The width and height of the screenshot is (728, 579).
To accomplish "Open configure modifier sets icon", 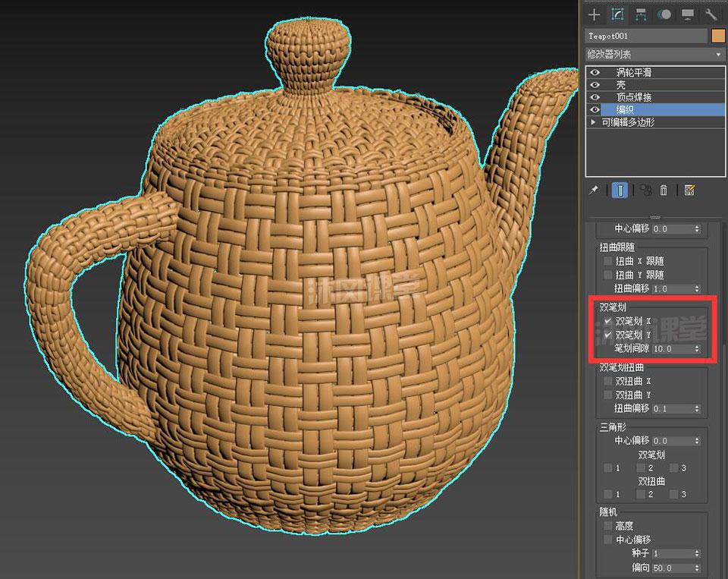I will [689, 190].
